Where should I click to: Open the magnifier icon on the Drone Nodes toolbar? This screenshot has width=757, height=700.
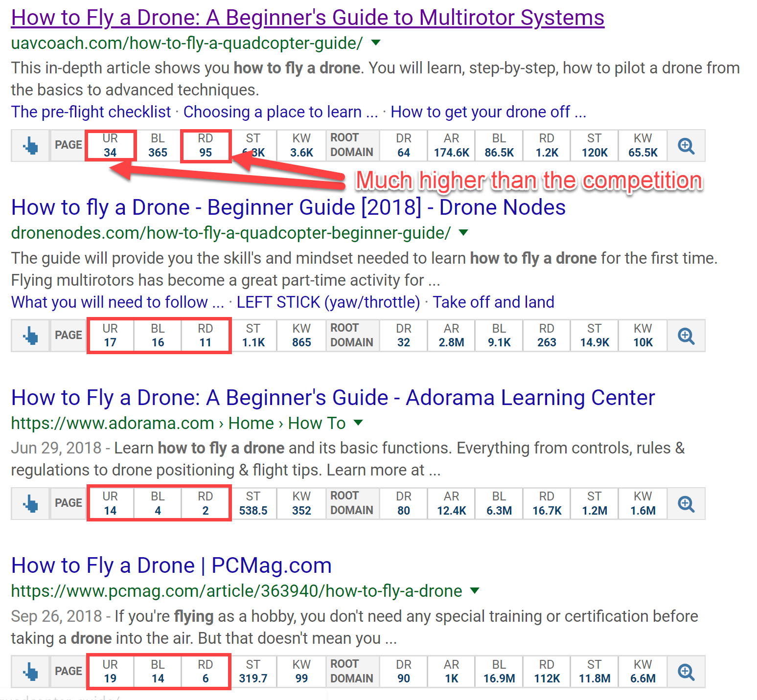(x=686, y=336)
